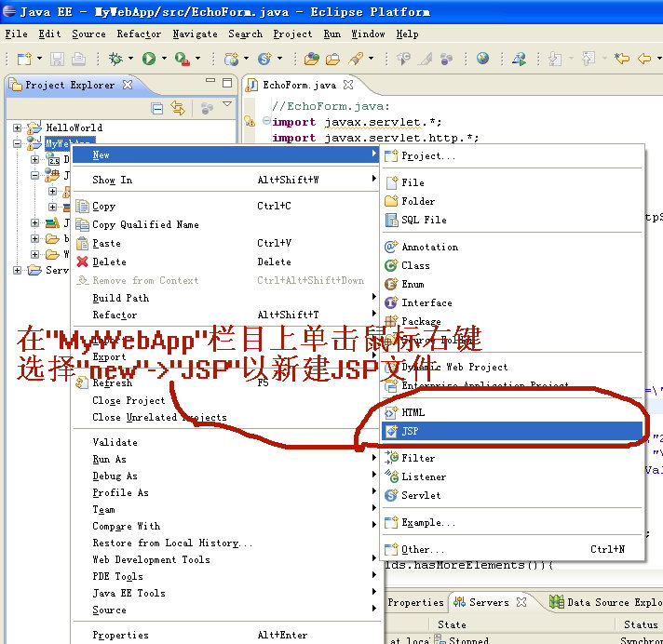The height and width of the screenshot is (644, 663).
Task: Click the Debug bug icon
Action: click(115, 59)
